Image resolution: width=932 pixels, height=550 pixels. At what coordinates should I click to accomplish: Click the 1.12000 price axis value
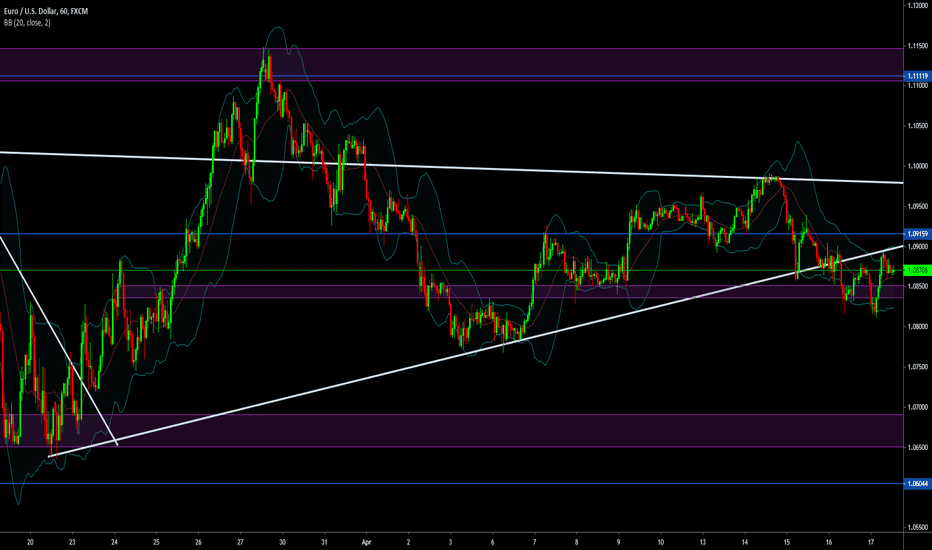(x=918, y=5)
